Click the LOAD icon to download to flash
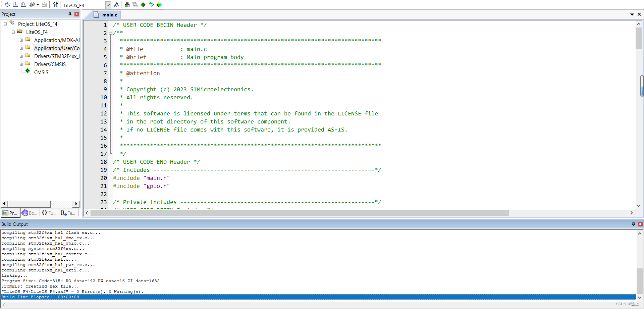644x309 pixels. (55, 5)
